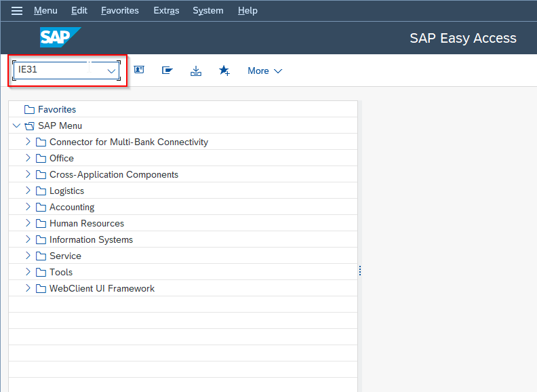Click the WebClient UI Framework folder icon
Screen dimensions: 537x392
[x=41, y=288]
